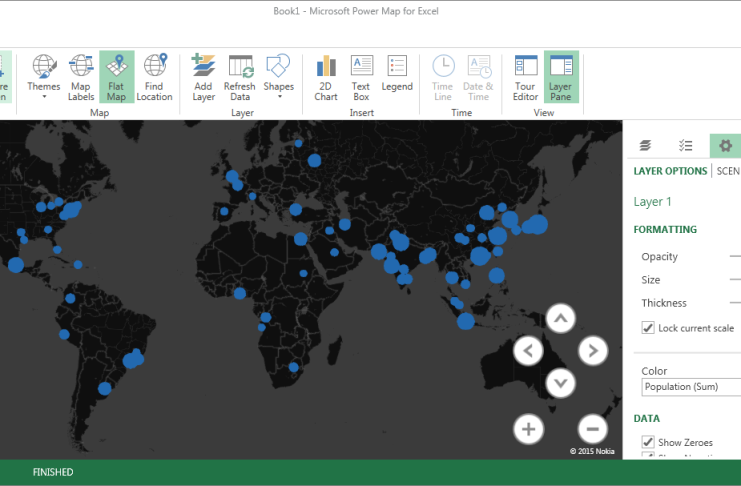741x486 pixels.
Task: Zoom in with the plus button
Action: [528, 429]
